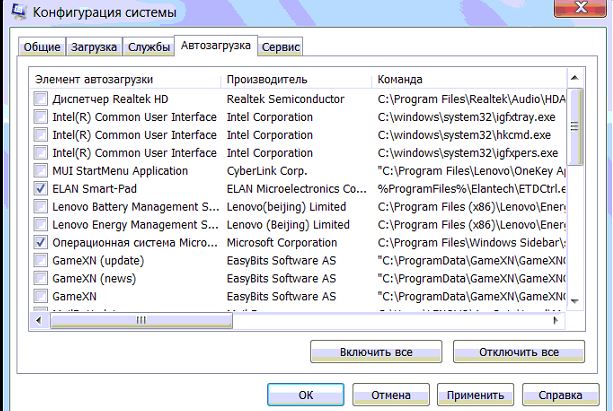Screen dimensions: 613x411
Task: Enable the GameXN (news) checkbox
Action: [41, 279]
